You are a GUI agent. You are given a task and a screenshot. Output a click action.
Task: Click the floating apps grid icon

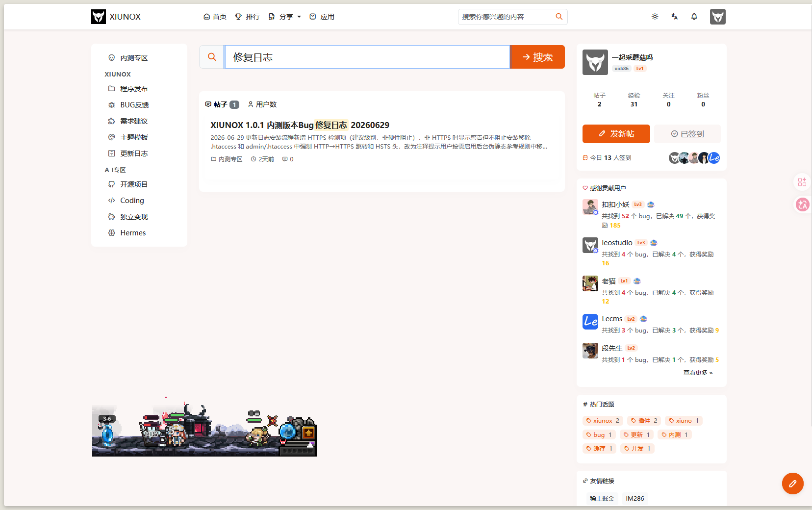coord(802,182)
